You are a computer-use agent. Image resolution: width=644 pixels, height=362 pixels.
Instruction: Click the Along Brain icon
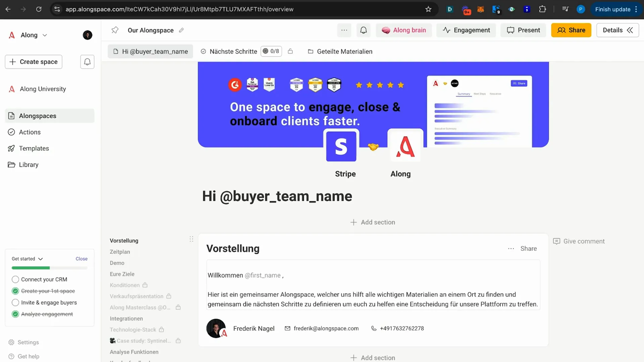click(x=386, y=30)
